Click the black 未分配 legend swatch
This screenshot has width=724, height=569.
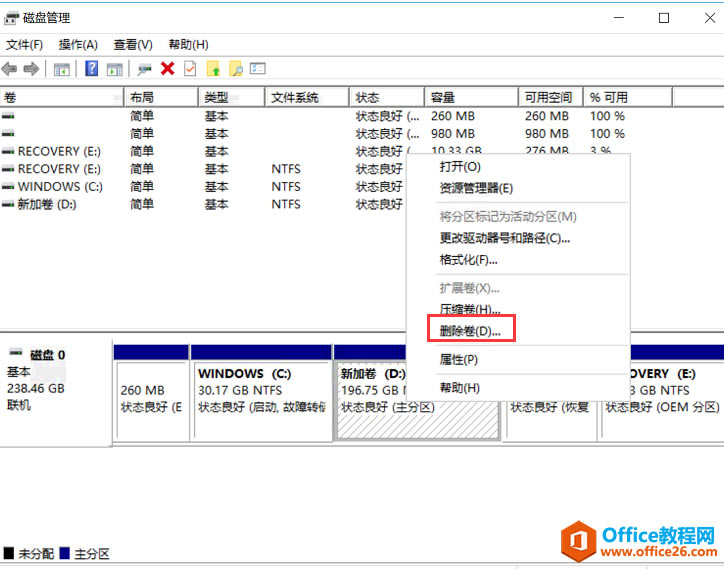[9, 553]
